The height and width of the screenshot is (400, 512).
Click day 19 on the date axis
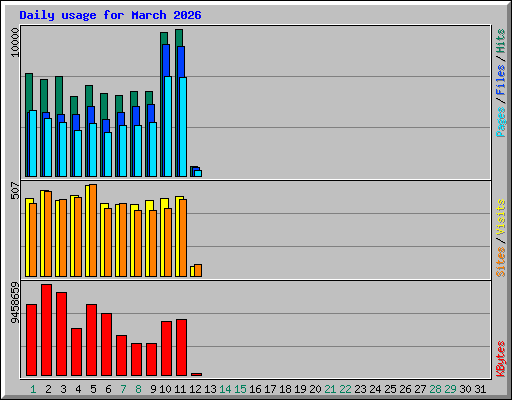point(300,389)
